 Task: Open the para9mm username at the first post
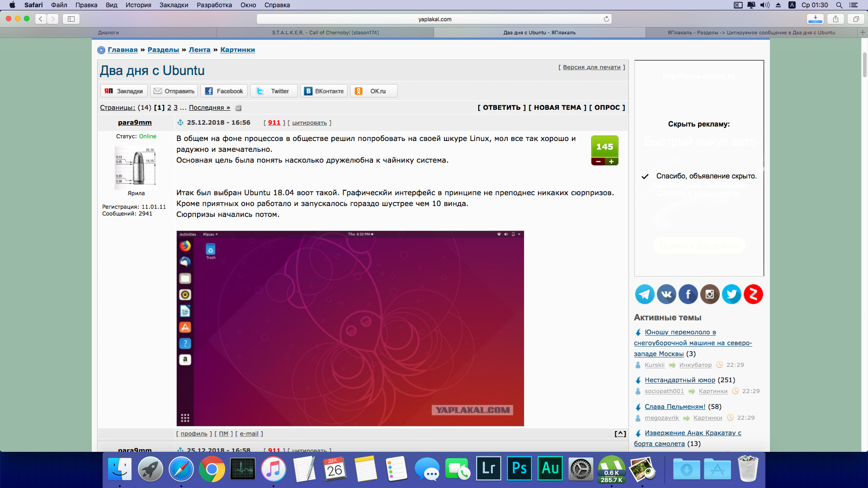(x=135, y=122)
